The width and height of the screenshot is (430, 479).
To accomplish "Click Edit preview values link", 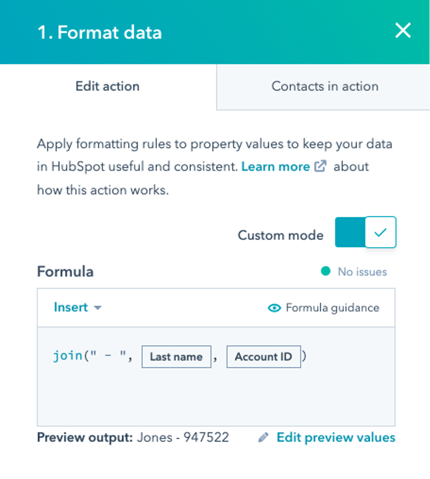I will click(x=336, y=437).
